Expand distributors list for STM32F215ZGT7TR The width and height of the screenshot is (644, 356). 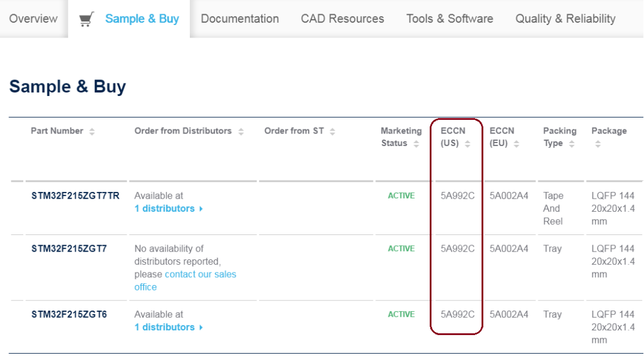(x=168, y=209)
